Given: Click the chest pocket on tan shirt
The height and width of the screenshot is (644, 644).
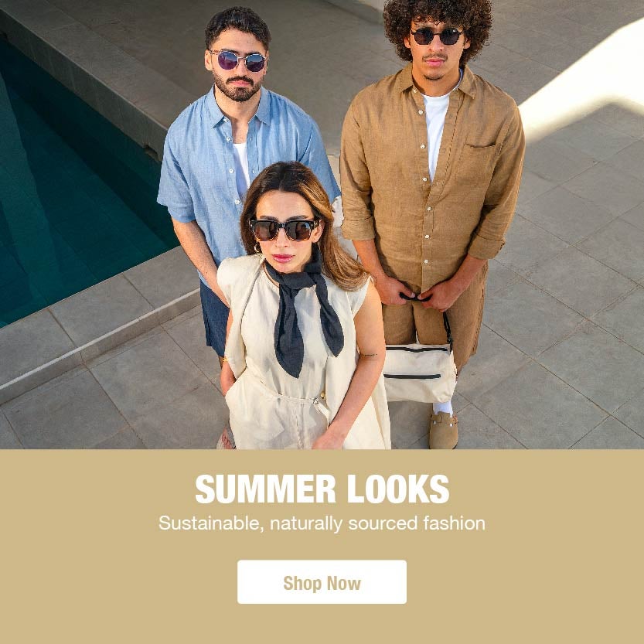Looking at the screenshot, I should [x=479, y=164].
